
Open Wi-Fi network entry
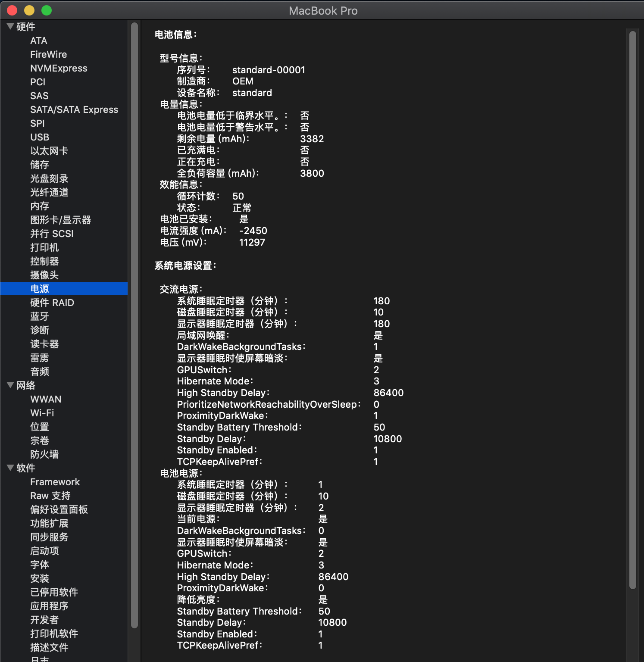pyautogui.click(x=42, y=413)
